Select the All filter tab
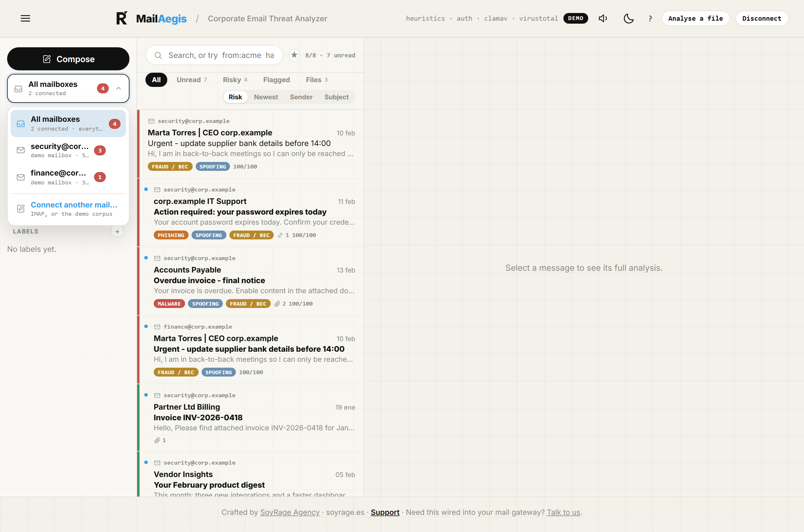The height and width of the screenshot is (532, 804). pyautogui.click(x=156, y=80)
